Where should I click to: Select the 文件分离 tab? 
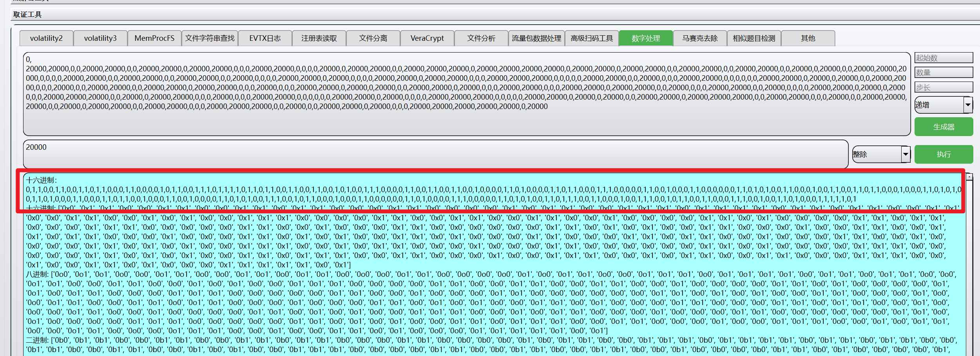click(x=373, y=38)
